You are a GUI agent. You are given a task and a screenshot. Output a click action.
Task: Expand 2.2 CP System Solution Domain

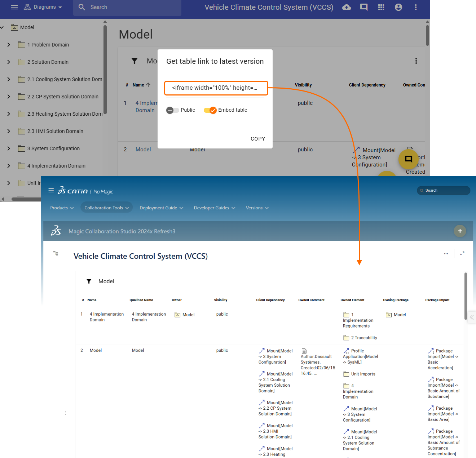pyautogui.click(x=9, y=97)
